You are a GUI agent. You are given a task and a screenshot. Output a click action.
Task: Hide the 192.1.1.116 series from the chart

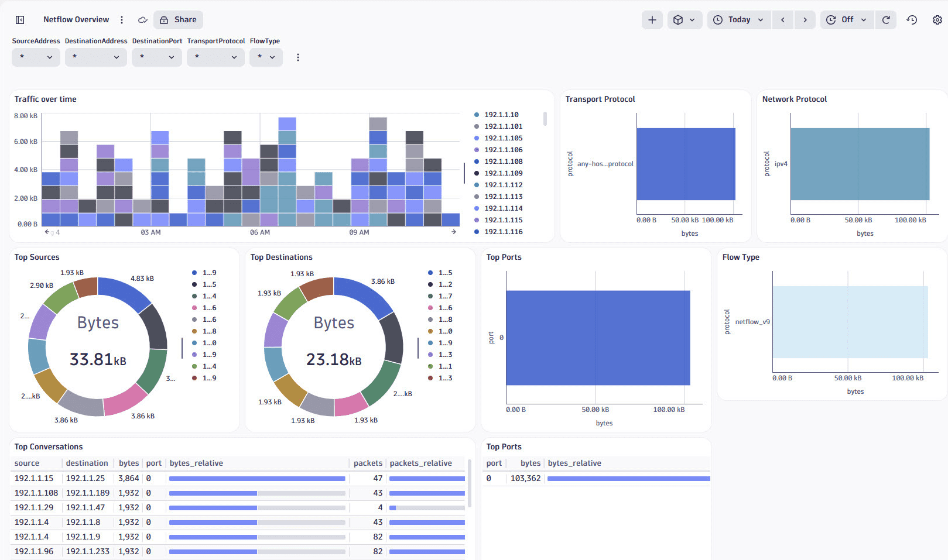click(x=502, y=231)
